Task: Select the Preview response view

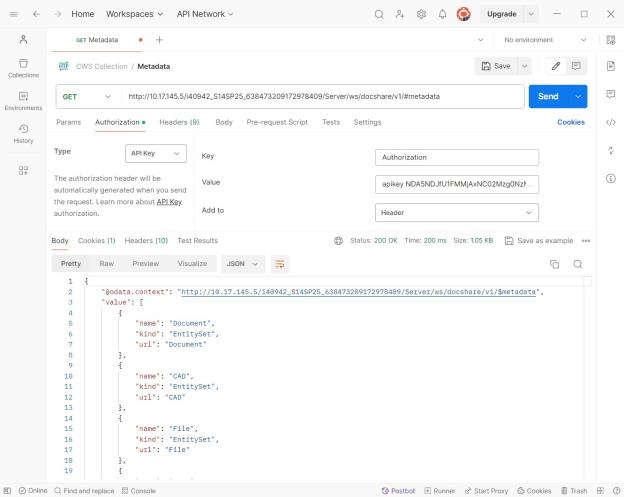Action: click(x=146, y=264)
